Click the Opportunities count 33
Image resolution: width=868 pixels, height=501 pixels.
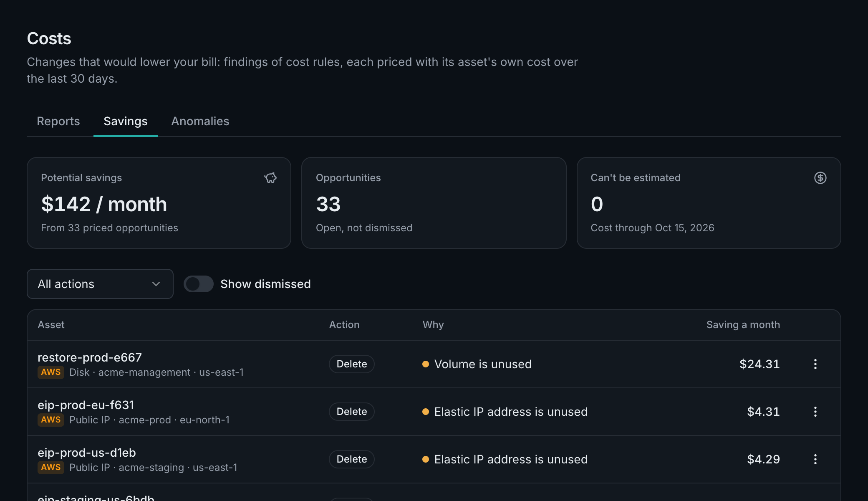pyautogui.click(x=328, y=204)
